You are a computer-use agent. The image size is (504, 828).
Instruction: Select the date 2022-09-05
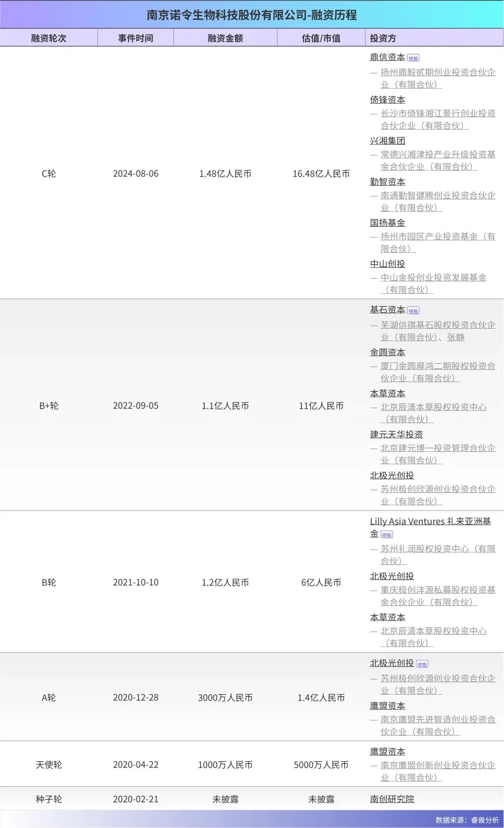135,405
